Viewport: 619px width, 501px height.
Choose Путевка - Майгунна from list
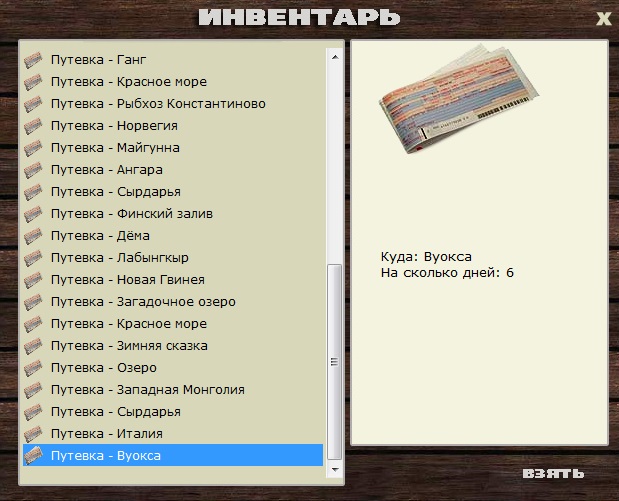[x=173, y=148]
